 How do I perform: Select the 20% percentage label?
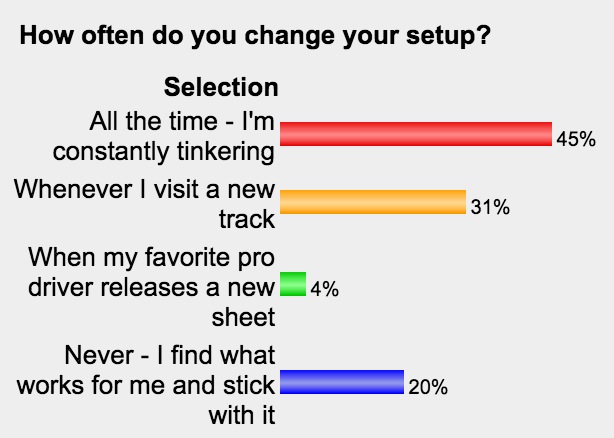[428, 387]
